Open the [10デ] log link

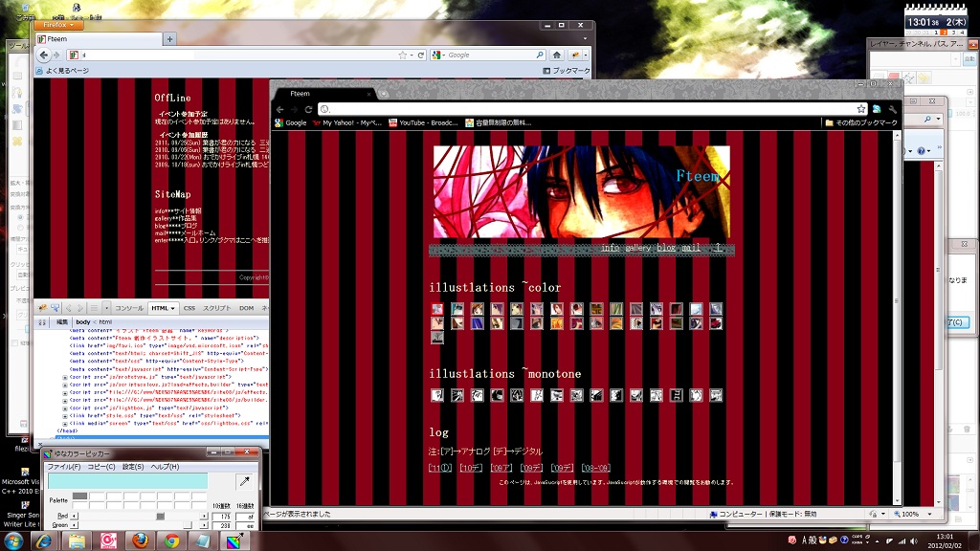tap(471, 468)
